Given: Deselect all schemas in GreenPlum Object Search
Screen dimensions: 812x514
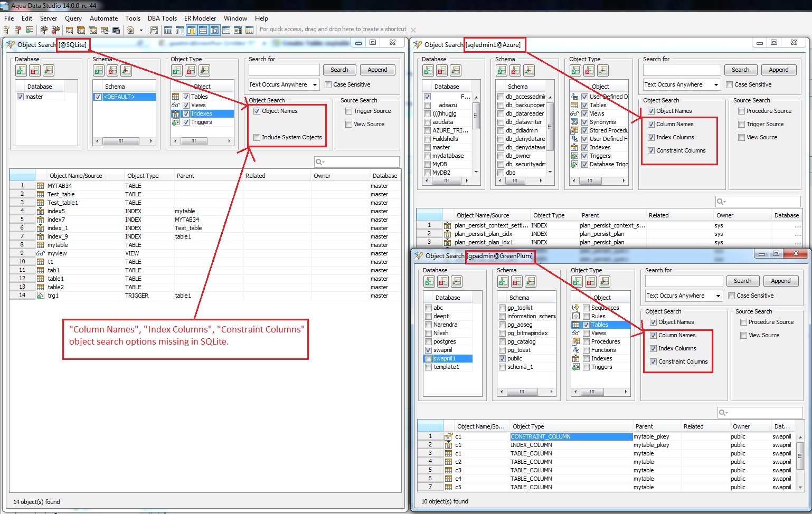Looking at the screenshot, I should click(x=517, y=281).
